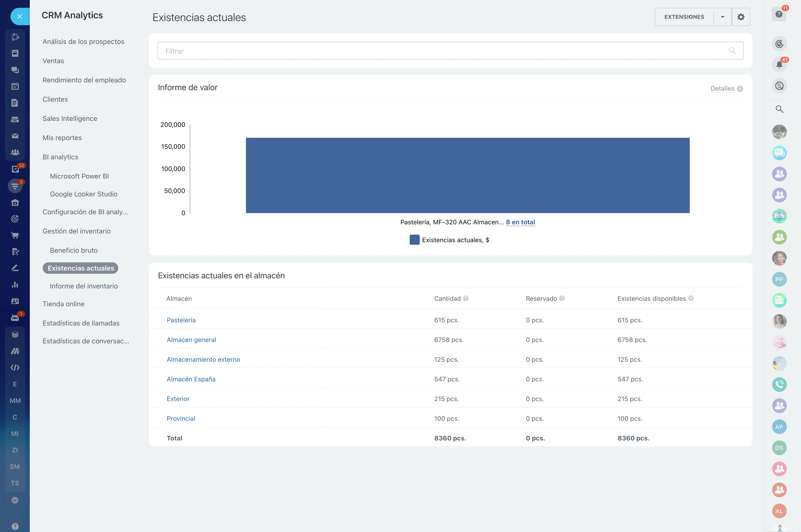Open Informe del inventario menu item
This screenshot has height=532, width=801.
coord(84,286)
